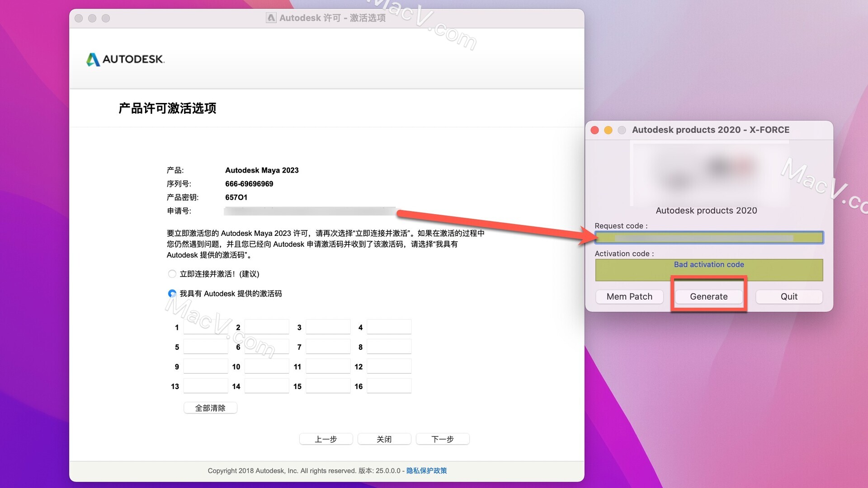This screenshot has height=488, width=868.
Task: Click activation code field number 15
Action: (328, 386)
